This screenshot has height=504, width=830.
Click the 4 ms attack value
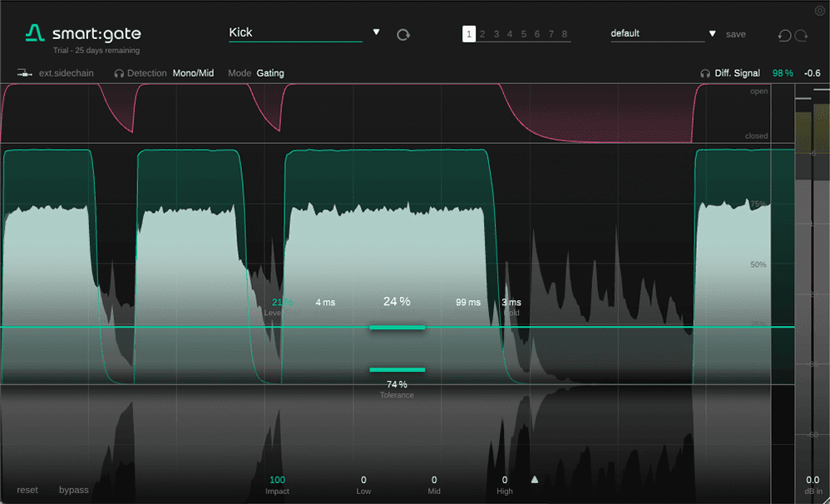[325, 302]
